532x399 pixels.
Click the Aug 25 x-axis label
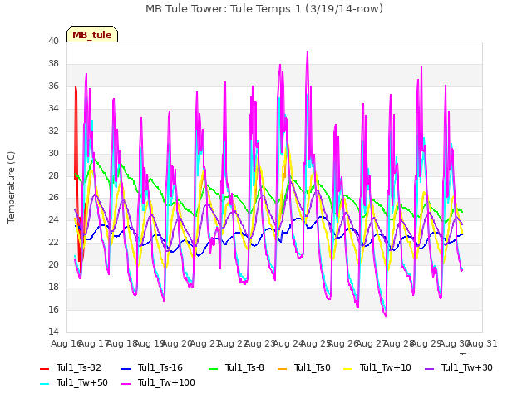(316, 343)
